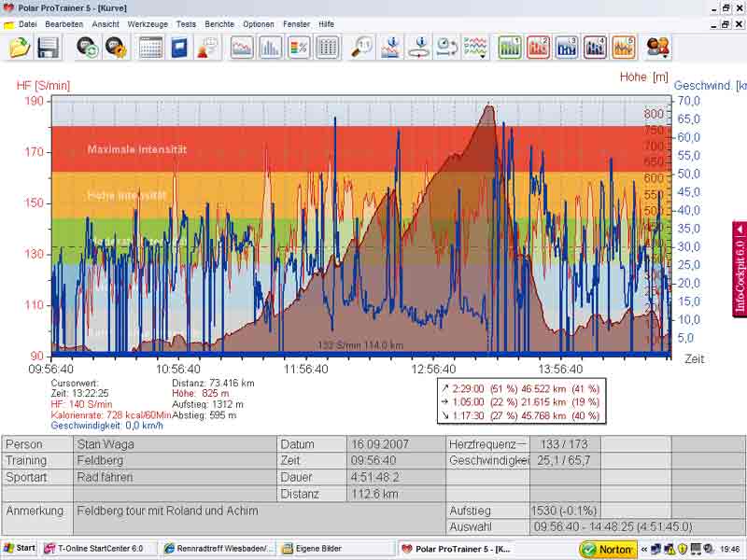Click the Maximale Intensität red zone band
The width and height of the screenshot is (747, 560).
pos(137,149)
